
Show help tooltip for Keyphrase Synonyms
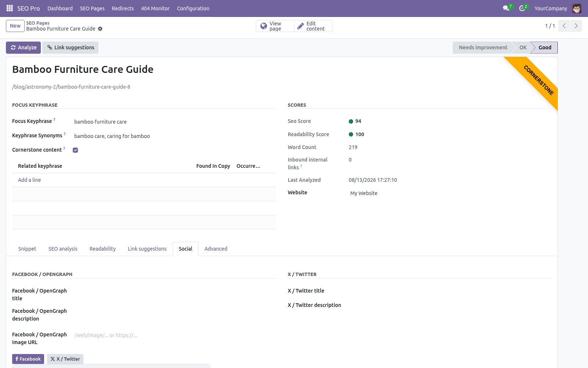point(65,134)
